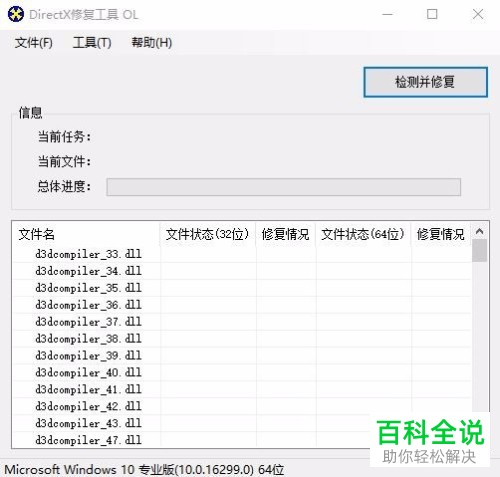Click the 当前文件 label

pyautogui.click(x=64, y=162)
